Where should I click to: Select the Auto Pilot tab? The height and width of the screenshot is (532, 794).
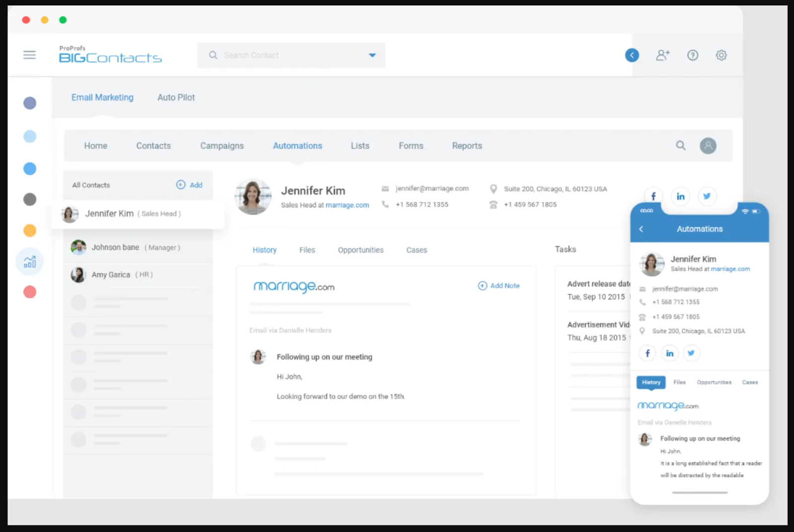[x=176, y=98]
